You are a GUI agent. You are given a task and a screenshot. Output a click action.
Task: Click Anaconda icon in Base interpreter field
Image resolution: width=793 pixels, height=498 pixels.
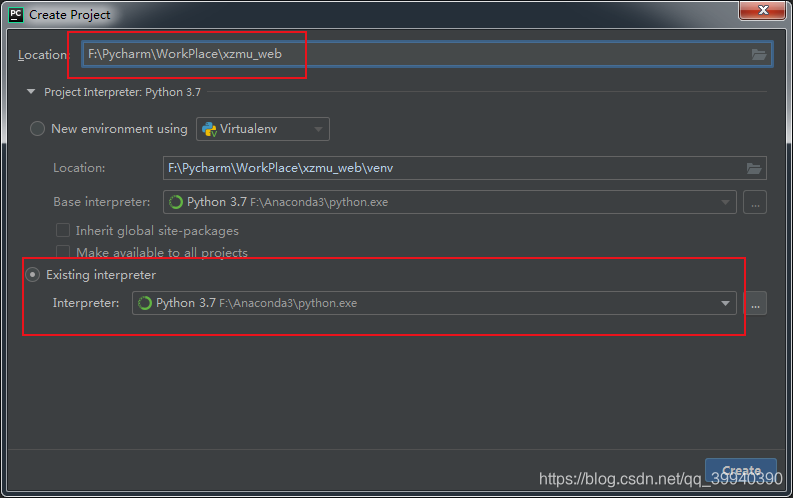click(x=175, y=202)
